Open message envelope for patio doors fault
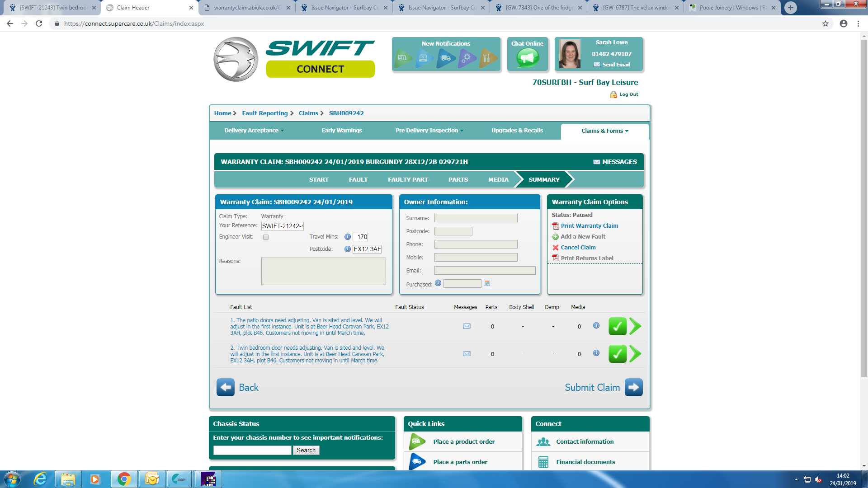The height and width of the screenshot is (488, 868). [467, 326]
